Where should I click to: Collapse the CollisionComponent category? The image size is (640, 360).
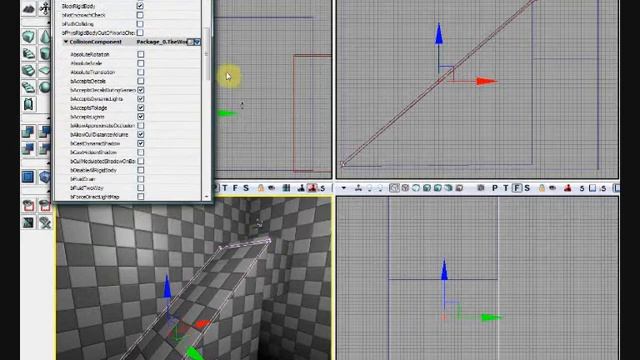[x=66, y=42]
